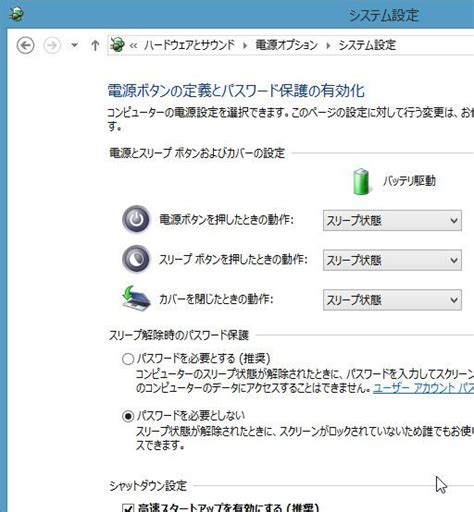Open the recent locations dropdown arrow
The image size is (474, 512).
(x=75, y=45)
